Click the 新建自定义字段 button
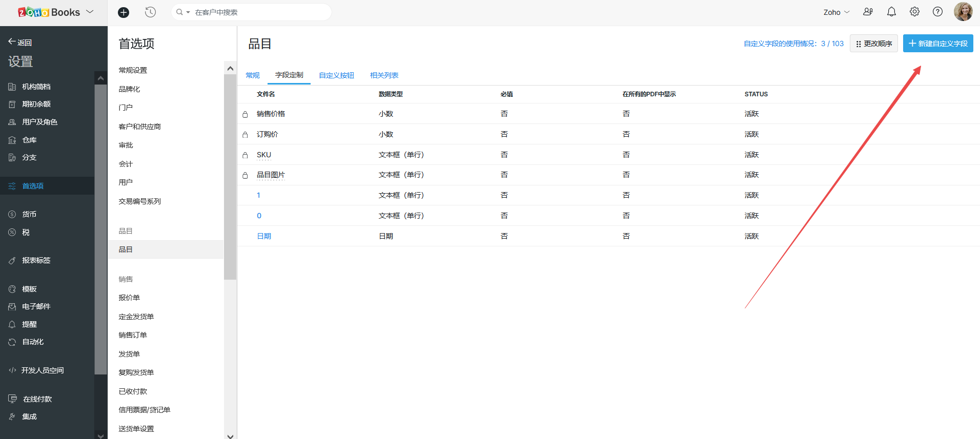980x439 pixels. pyautogui.click(x=938, y=44)
